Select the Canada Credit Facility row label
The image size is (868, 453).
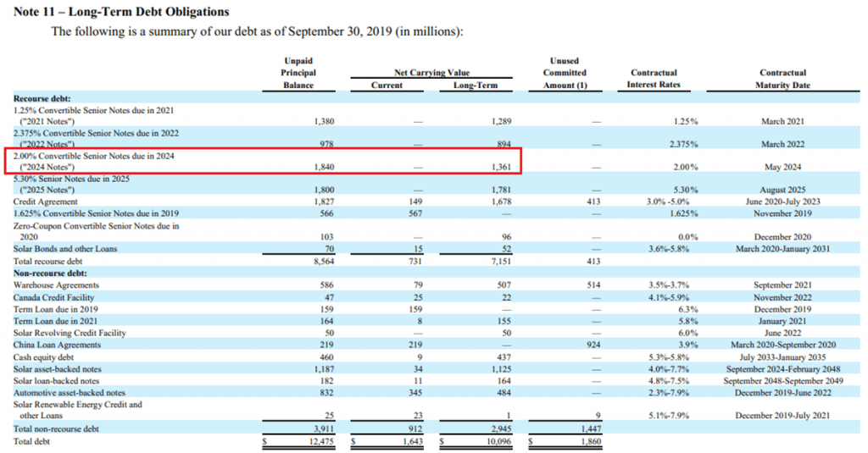tap(53, 297)
